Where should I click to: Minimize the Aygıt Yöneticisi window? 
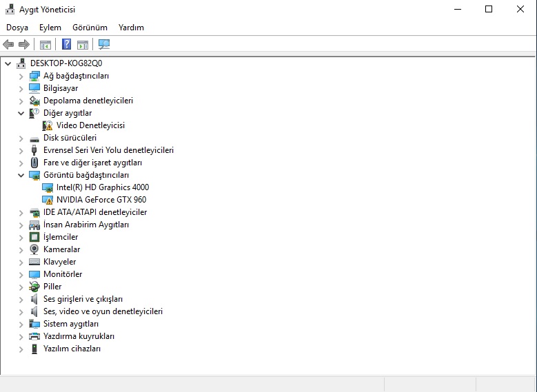pos(458,9)
